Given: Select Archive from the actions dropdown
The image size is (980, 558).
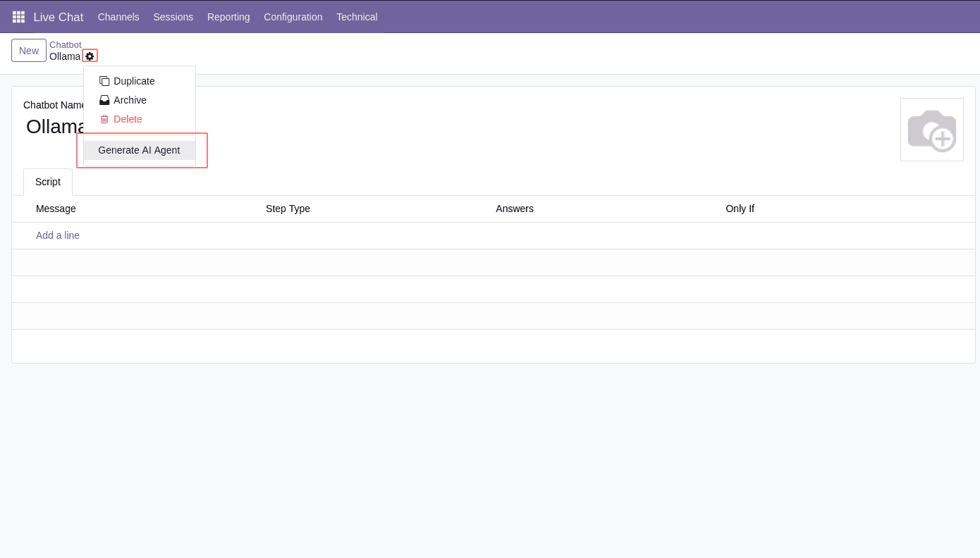Looking at the screenshot, I should tap(130, 100).
